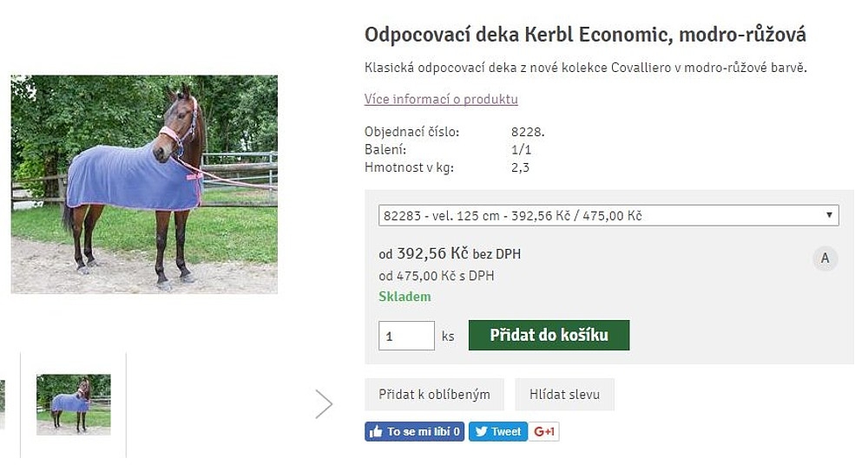Click the dropdown arrow of variant selector
The width and height of the screenshot is (868, 471).
829,215
